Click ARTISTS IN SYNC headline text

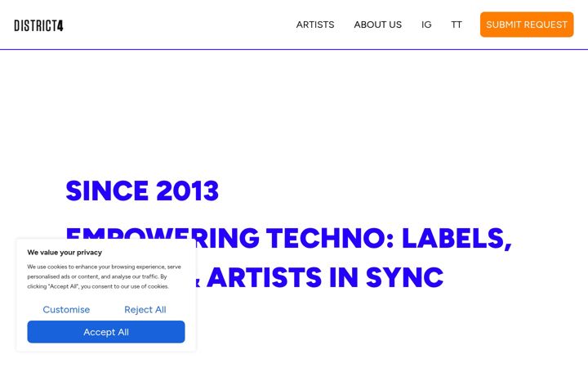coord(325,277)
